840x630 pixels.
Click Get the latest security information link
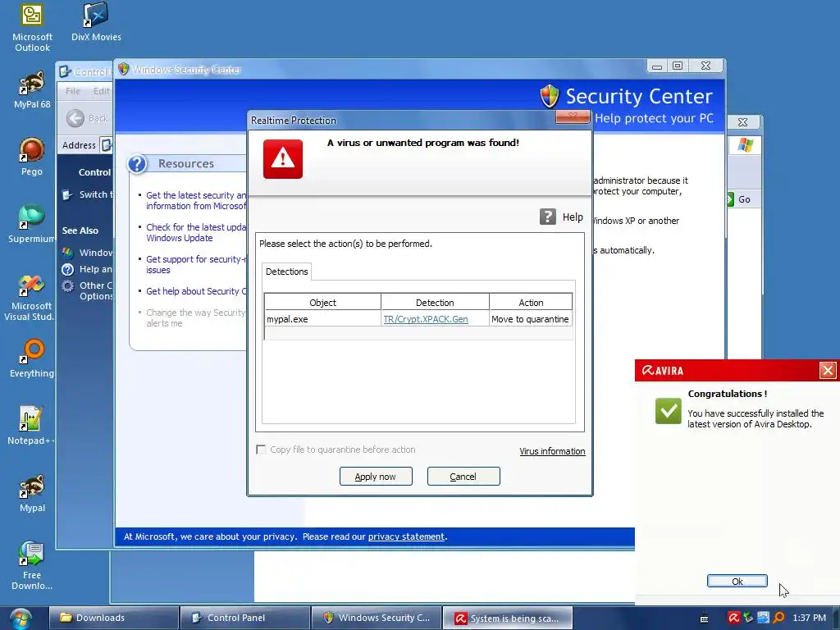point(195,200)
